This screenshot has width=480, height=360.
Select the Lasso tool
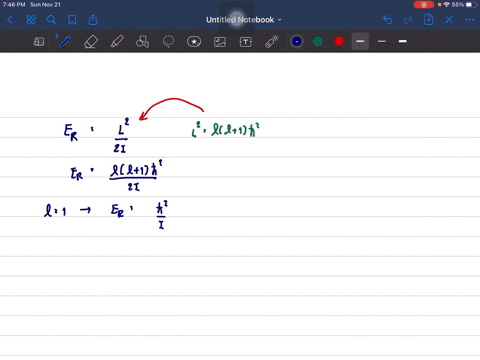pyautogui.click(x=168, y=42)
